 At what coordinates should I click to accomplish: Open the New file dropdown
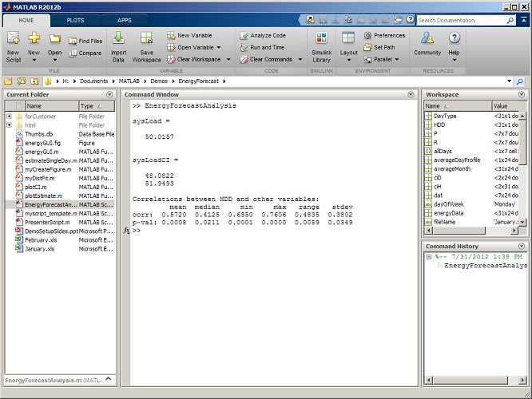point(34,60)
